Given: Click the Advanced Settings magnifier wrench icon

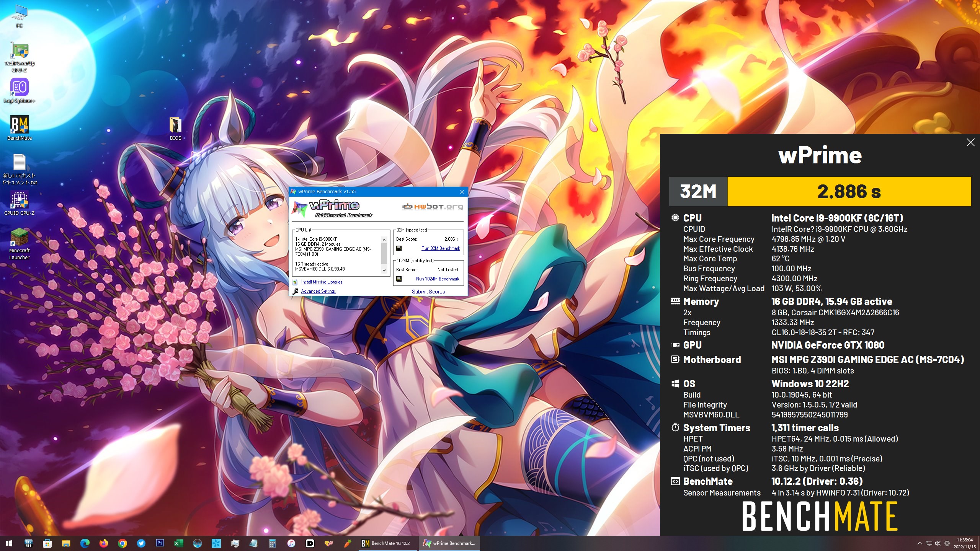Looking at the screenshot, I should pos(295,292).
